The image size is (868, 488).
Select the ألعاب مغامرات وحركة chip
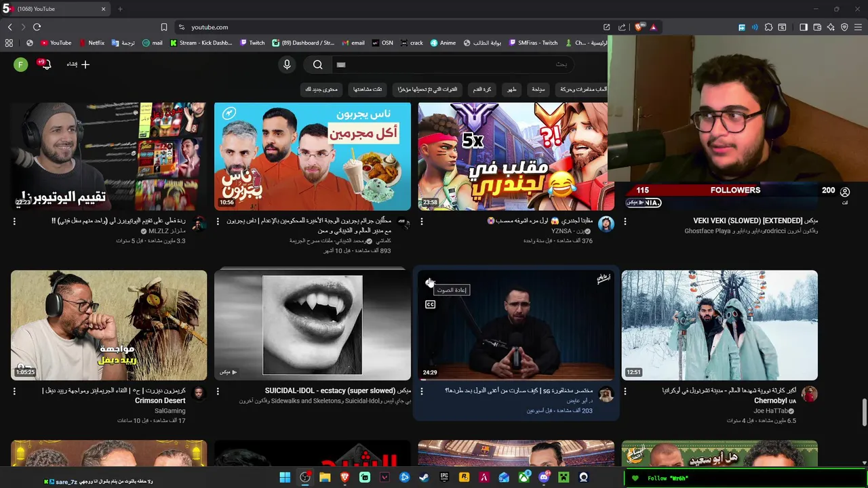click(582, 89)
